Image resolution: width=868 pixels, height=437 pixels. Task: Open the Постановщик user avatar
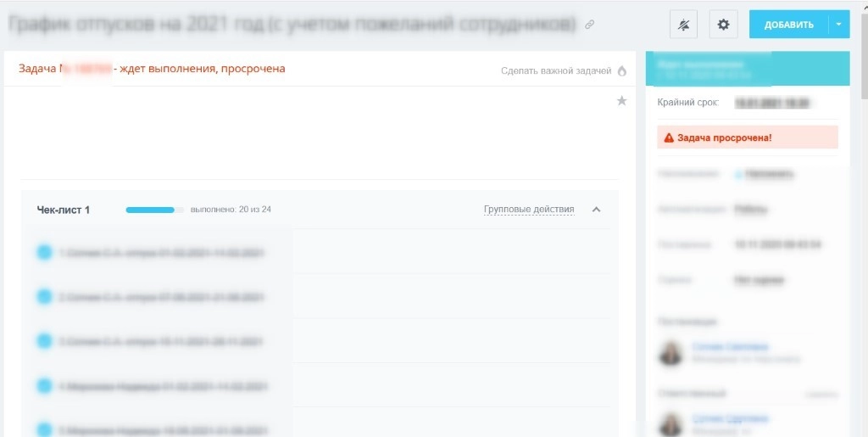(671, 352)
